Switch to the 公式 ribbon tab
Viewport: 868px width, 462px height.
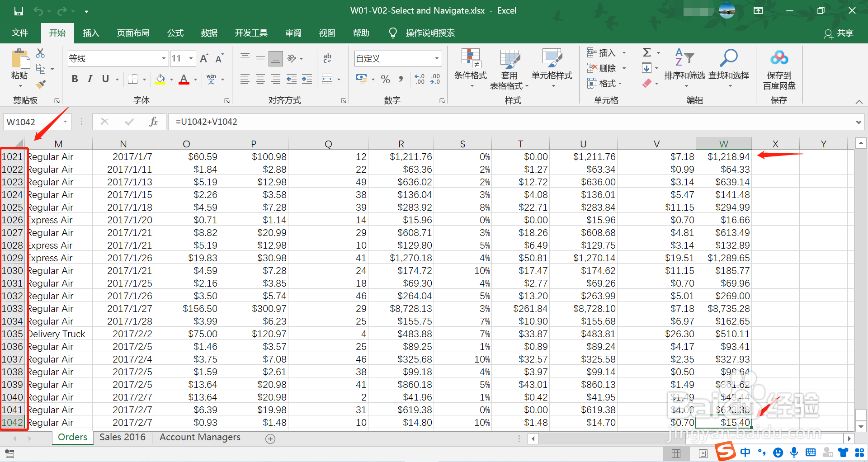(x=175, y=33)
